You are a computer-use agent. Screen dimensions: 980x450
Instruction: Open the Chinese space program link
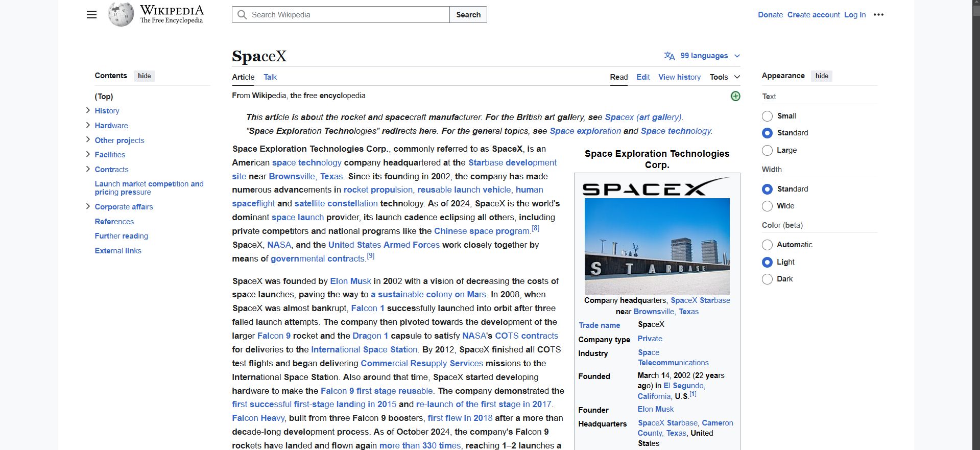click(x=482, y=231)
